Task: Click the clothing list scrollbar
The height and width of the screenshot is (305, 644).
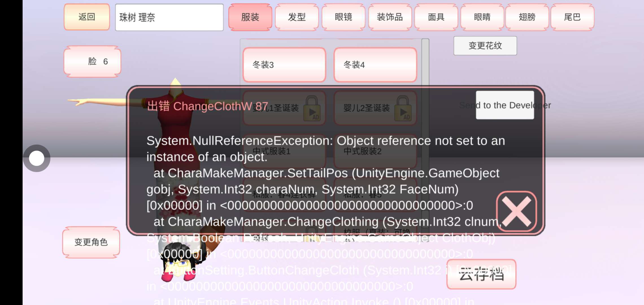Action: (x=425, y=62)
